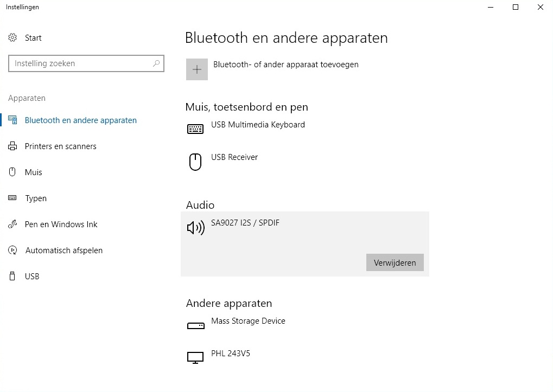Open the USB settings page
The image size is (553, 392).
pos(32,277)
